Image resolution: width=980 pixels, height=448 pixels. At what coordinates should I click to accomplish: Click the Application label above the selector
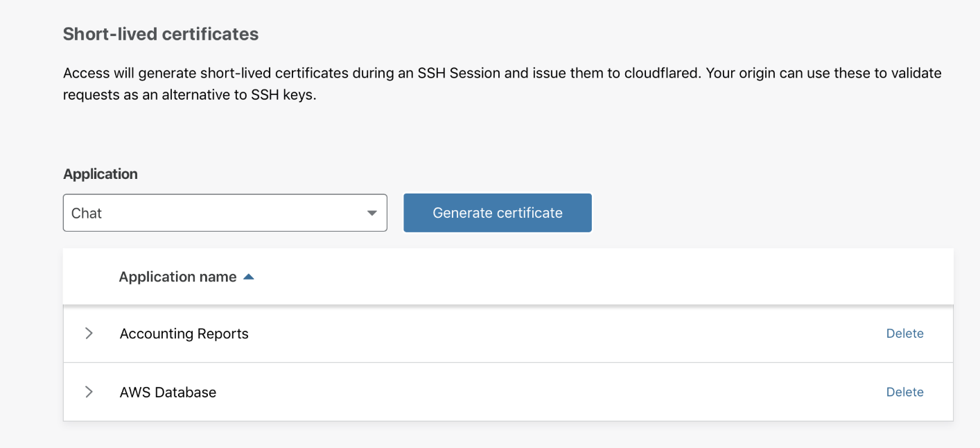pos(100,174)
